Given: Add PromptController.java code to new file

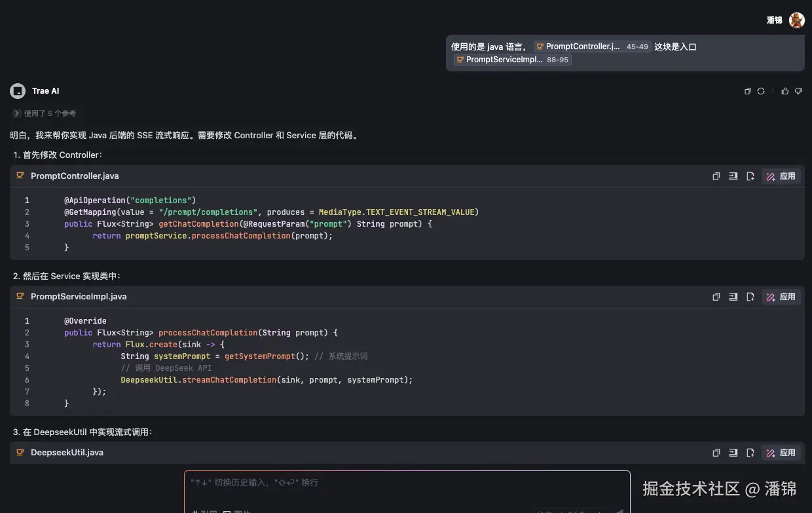Looking at the screenshot, I should 750,176.
